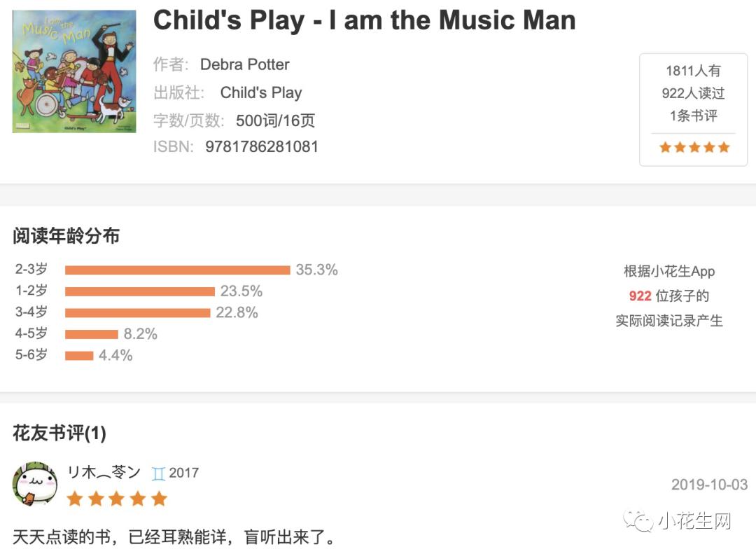This screenshot has height=554, width=756.
Task: Click the 922人读过 reader count
Action: pos(693,93)
